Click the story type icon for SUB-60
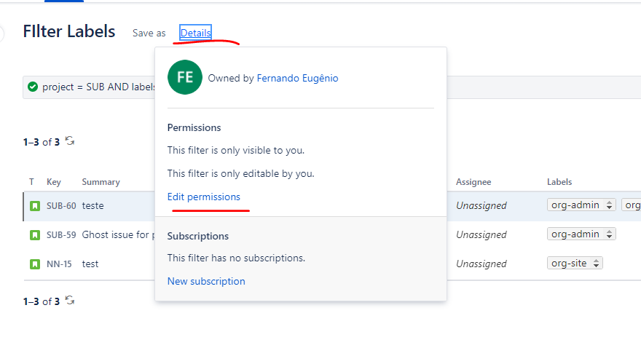641x364 pixels. click(35, 206)
